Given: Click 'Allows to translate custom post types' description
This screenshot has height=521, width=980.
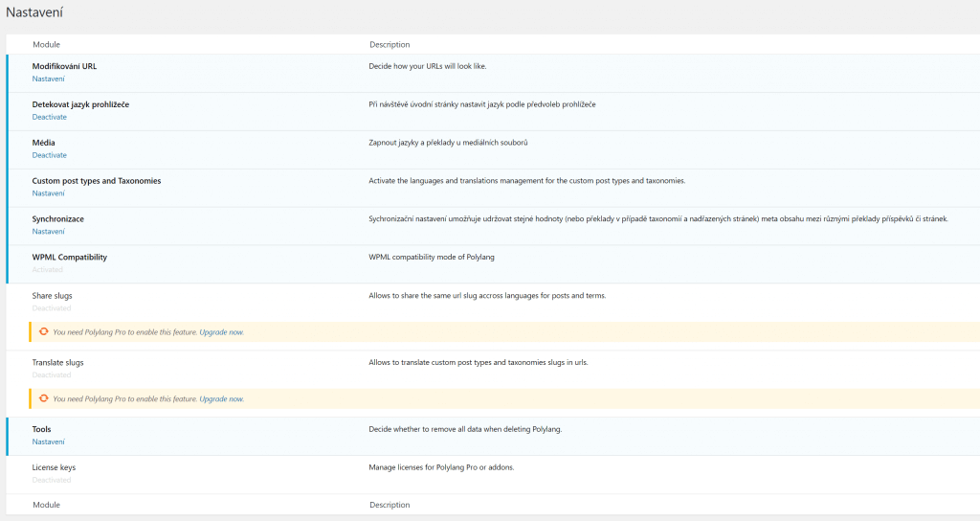Looking at the screenshot, I should 479,363.
